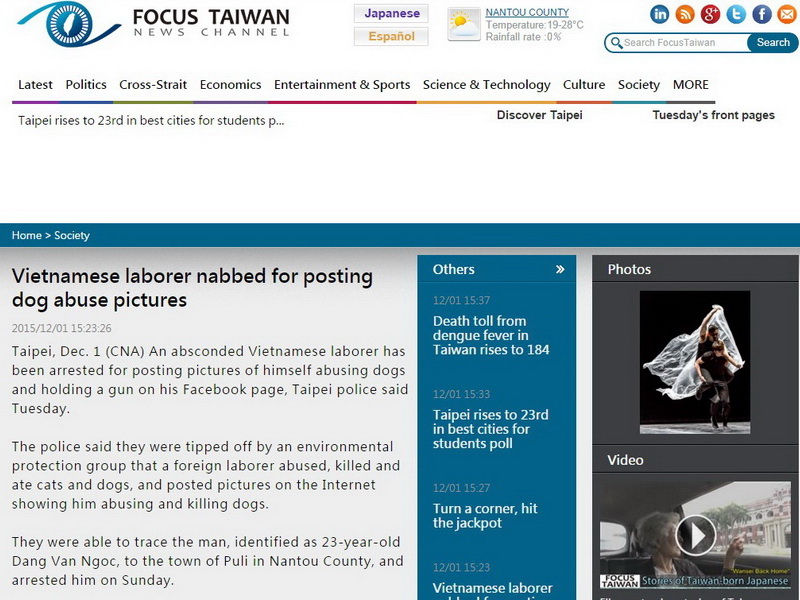Open the Google+ icon
The image size is (800, 600).
pyautogui.click(x=711, y=14)
